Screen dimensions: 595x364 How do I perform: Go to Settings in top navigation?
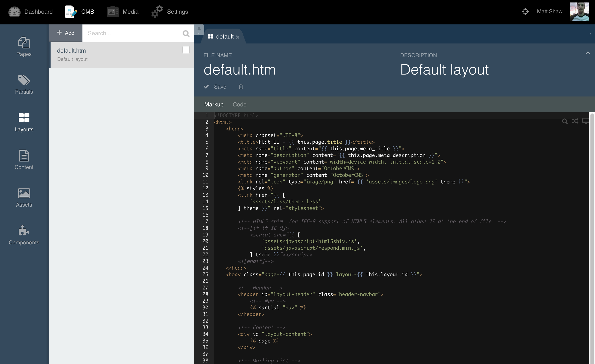[169, 12]
